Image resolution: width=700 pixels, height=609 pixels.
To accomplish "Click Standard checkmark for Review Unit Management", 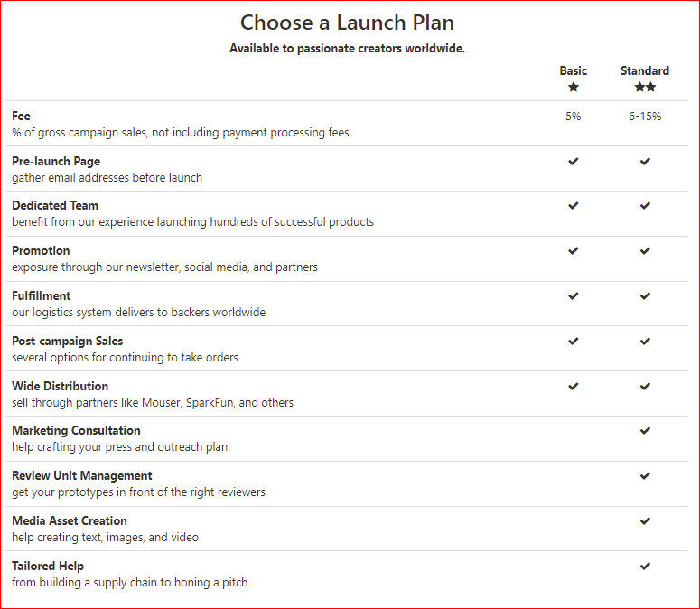I will tap(645, 476).
